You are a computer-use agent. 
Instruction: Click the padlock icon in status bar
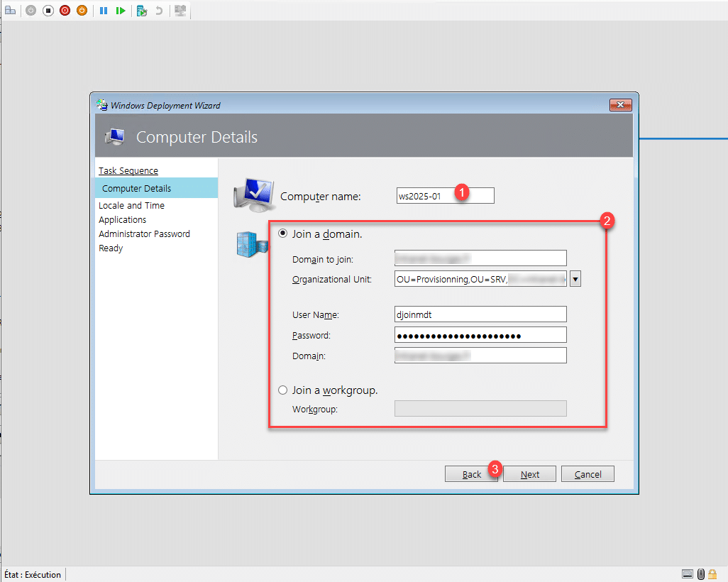[x=712, y=573]
